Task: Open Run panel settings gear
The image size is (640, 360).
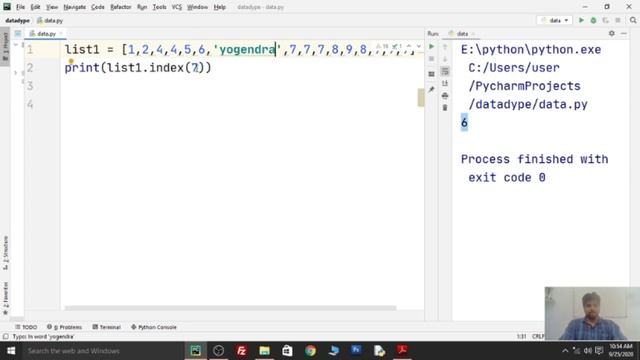Action: pyautogui.click(x=611, y=33)
